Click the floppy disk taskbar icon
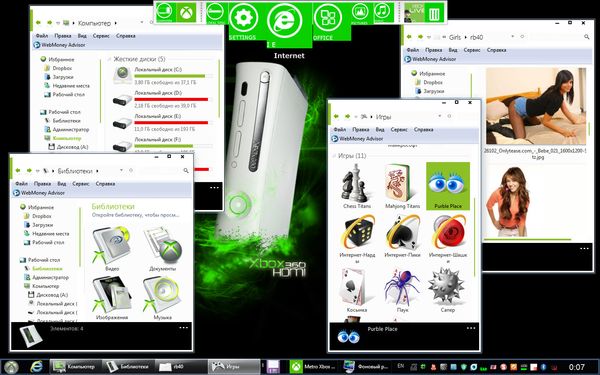 click(x=273, y=367)
